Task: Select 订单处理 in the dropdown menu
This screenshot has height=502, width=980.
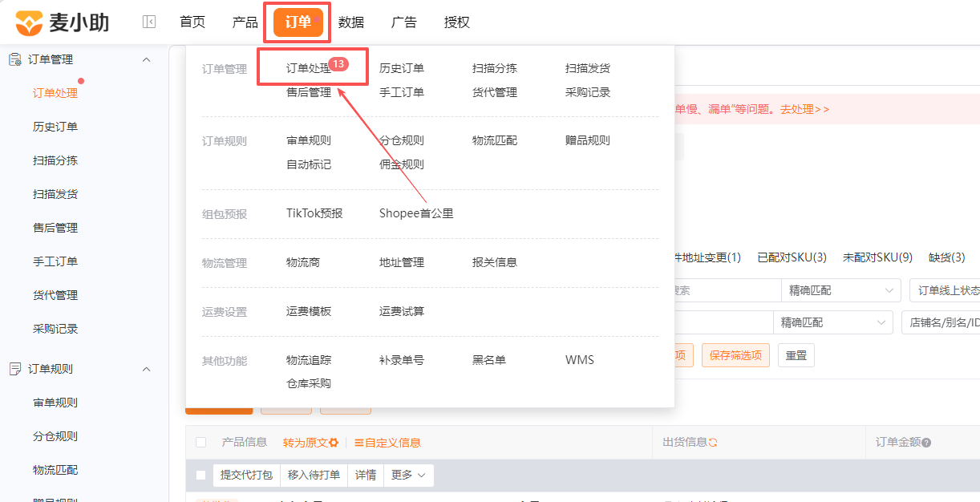Action: (309, 69)
